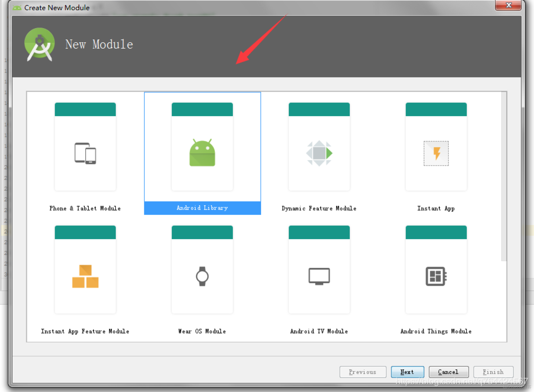Screen dimensions: 534x392
Task: Click the "Create New Module" window title
Action: tap(57, 8)
